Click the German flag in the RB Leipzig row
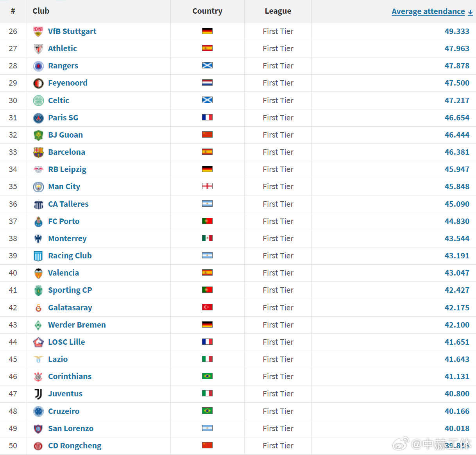 point(207,169)
